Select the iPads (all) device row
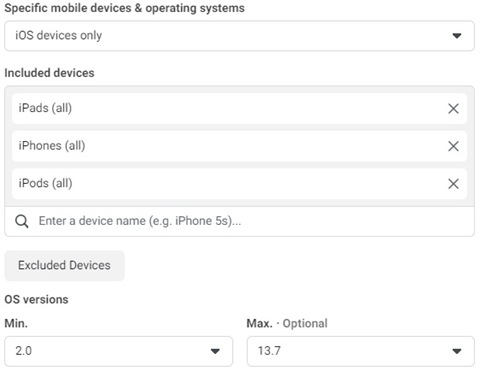The width and height of the screenshot is (480, 371). pos(239,108)
